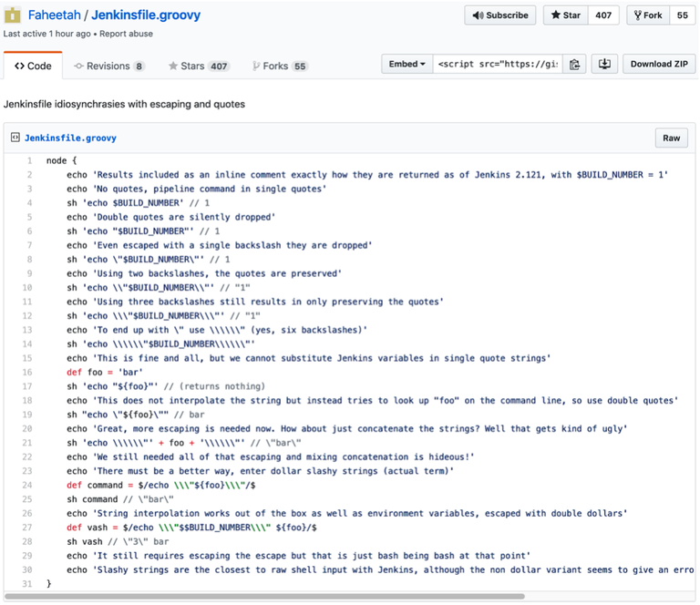Image resolution: width=700 pixels, height=605 pixels.
Task: Open the Jenkinsfile.groovy file header link
Action: [x=70, y=138]
